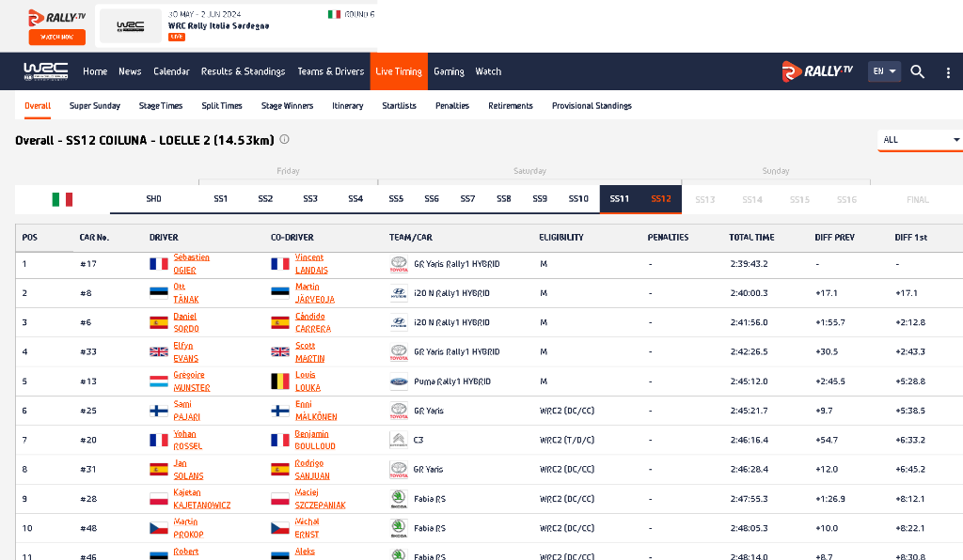The height and width of the screenshot is (560, 963).
Task: Select the Penalties tab
Action: point(452,106)
